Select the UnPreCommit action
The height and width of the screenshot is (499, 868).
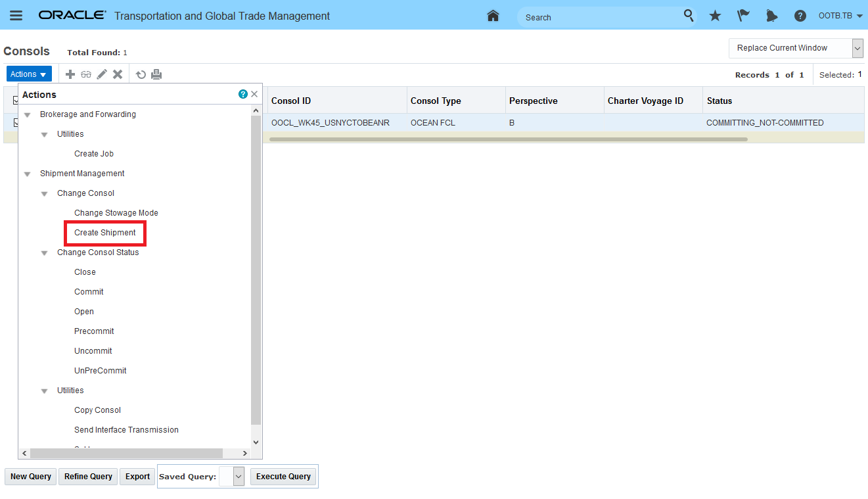101,371
